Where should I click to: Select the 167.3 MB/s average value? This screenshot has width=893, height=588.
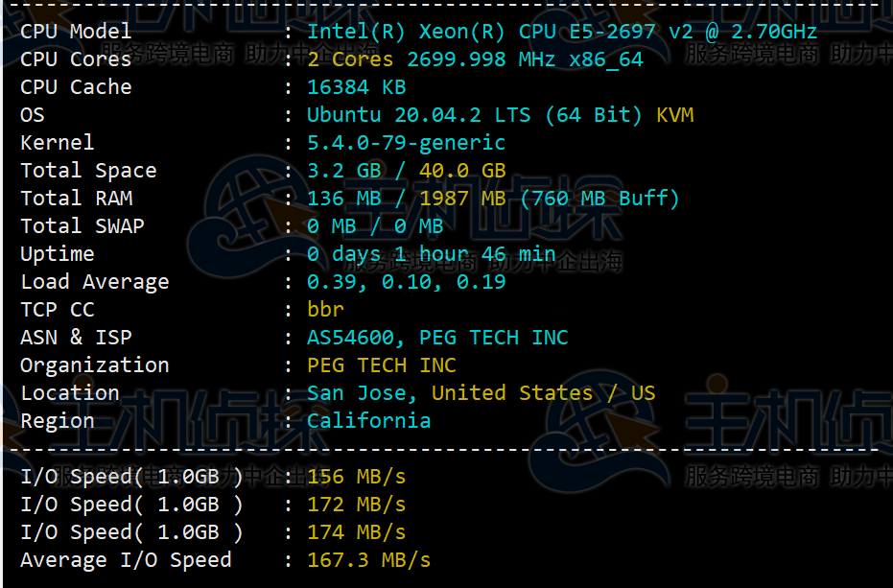[x=369, y=560]
